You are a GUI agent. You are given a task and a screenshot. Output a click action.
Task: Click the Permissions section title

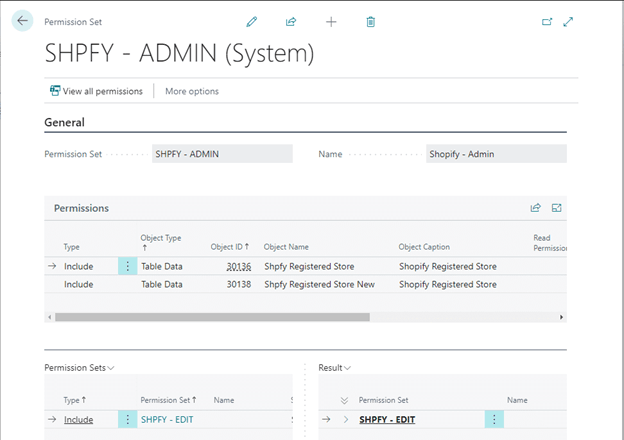[x=81, y=208]
